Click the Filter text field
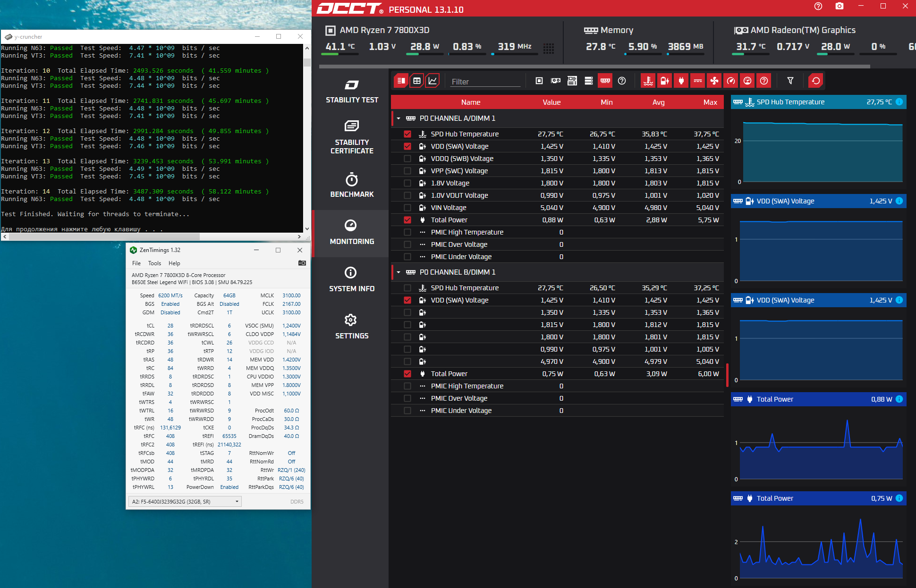Viewport: 916px width, 588px height. pos(485,82)
